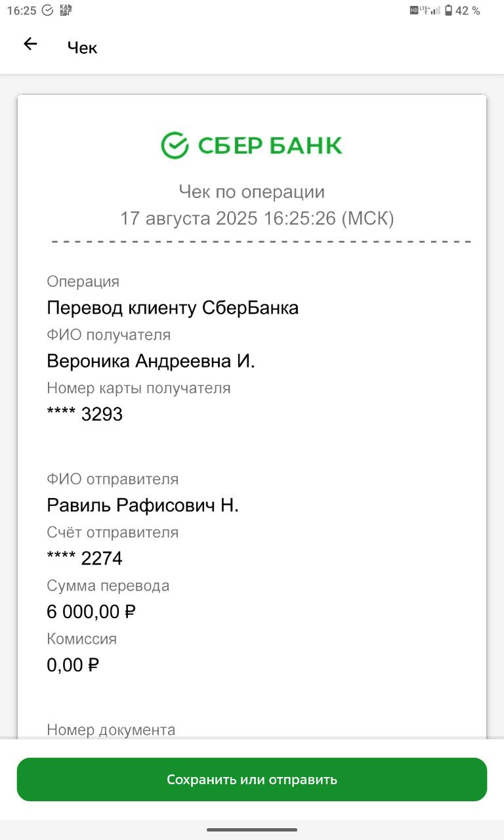Tap the HD indicator icon in status bar
This screenshot has height=840, width=504.
coord(414,10)
